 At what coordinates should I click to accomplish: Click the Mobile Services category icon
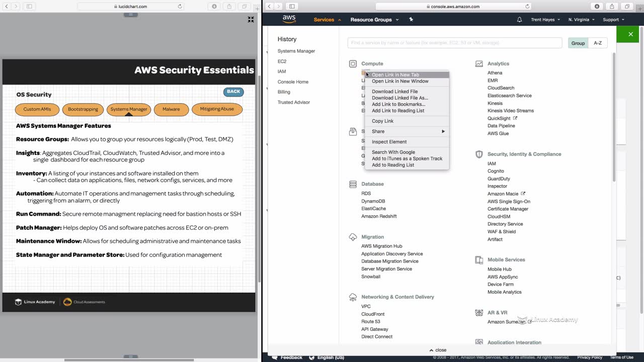[479, 260]
